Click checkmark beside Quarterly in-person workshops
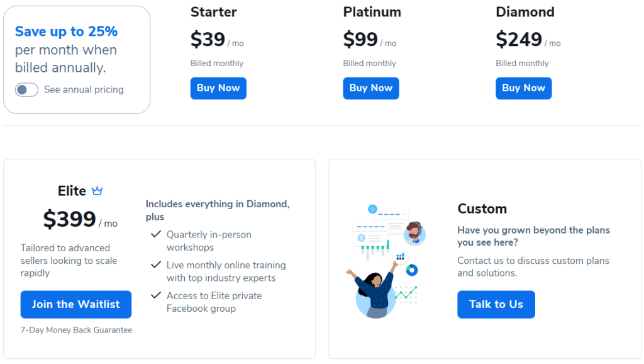 point(156,234)
